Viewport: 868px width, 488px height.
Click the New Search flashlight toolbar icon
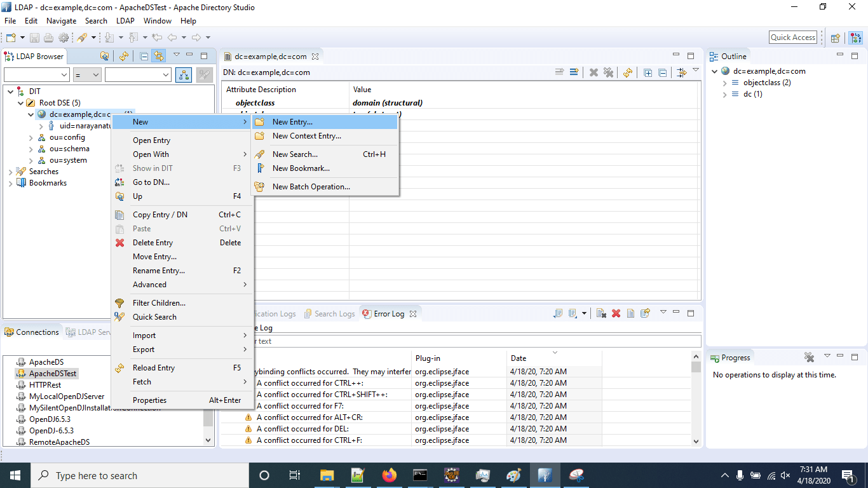(x=82, y=37)
